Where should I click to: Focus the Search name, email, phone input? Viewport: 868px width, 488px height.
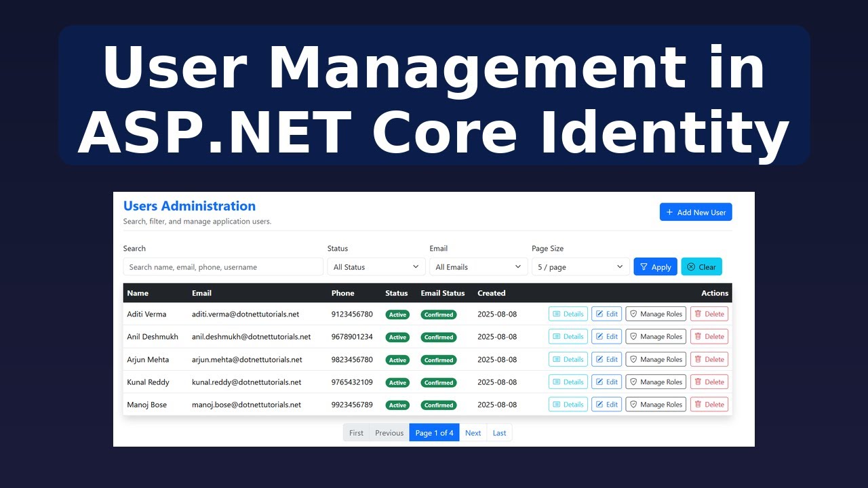pyautogui.click(x=223, y=267)
